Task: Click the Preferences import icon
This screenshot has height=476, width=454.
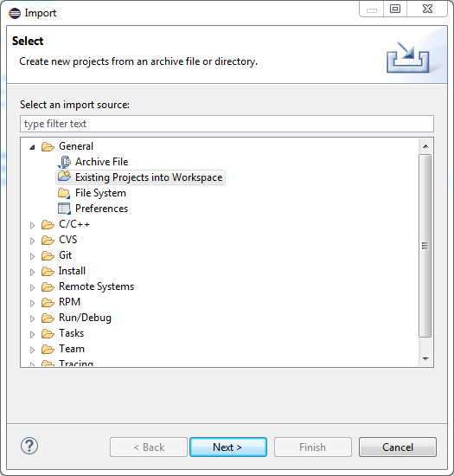Action: pos(64,209)
